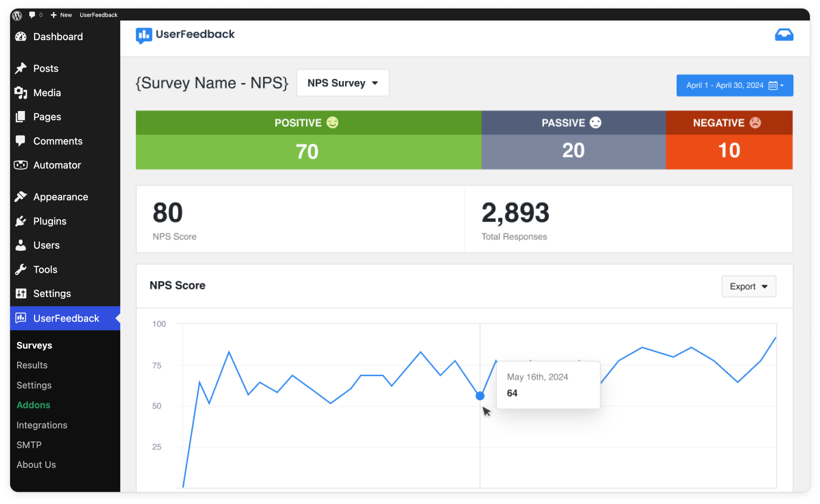Click the Appearance icon in sidebar

[x=21, y=197]
